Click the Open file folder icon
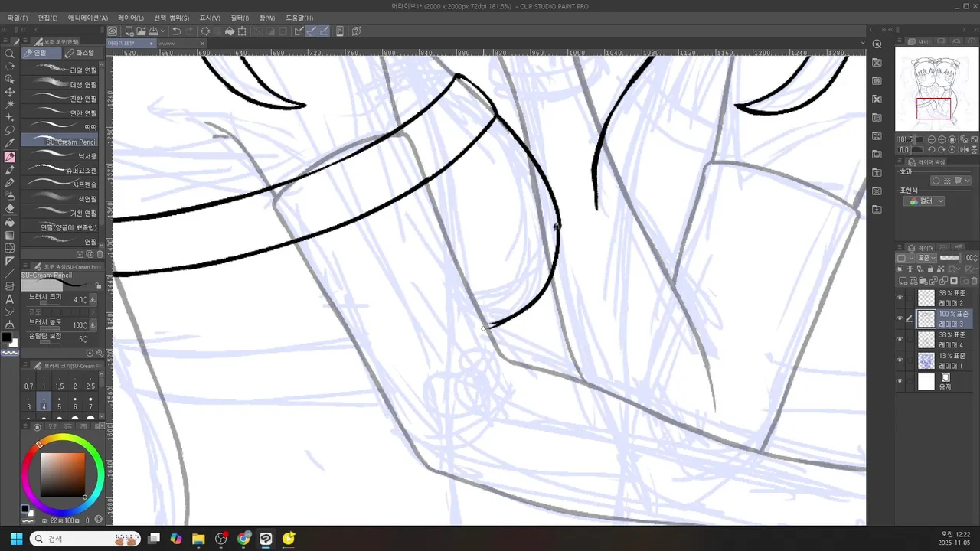 click(x=141, y=31)
